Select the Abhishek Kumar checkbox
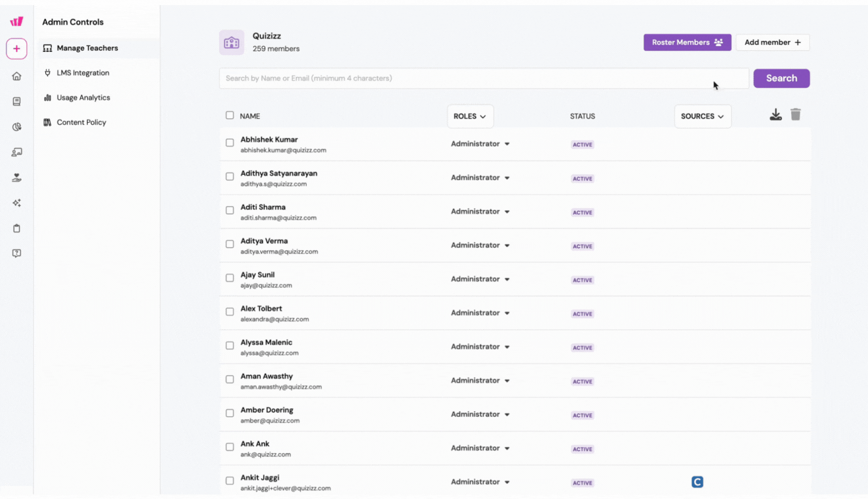Image resolution: width=868 pixels, height=499 pixels. 230,143
